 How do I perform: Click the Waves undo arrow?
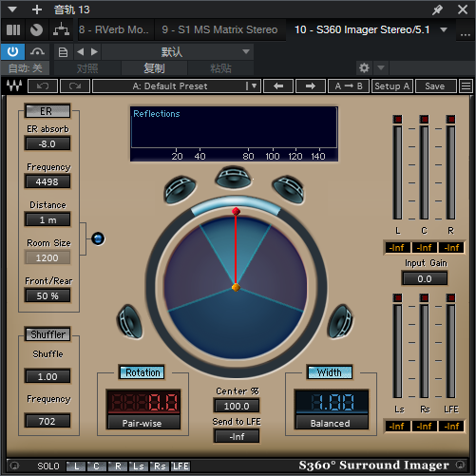pos(43,86)
